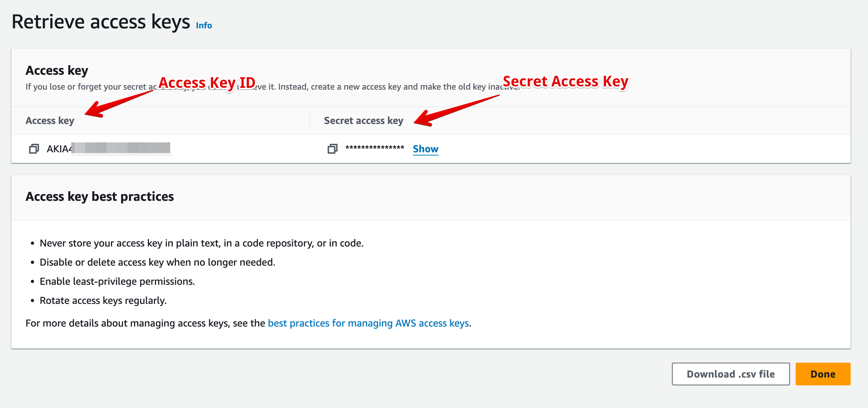Click the copy icon next to masked asterisks
This screenshot has height=408, width=868.
click(x=332, y=149)
